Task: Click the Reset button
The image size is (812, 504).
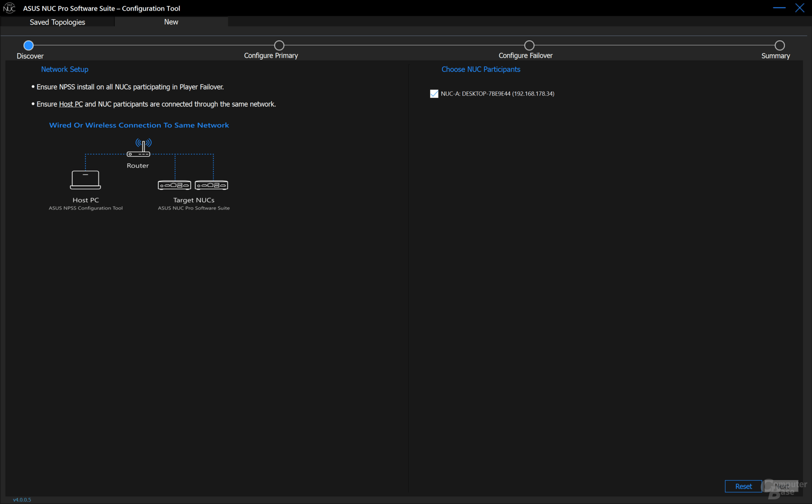Action: point(743,486)
